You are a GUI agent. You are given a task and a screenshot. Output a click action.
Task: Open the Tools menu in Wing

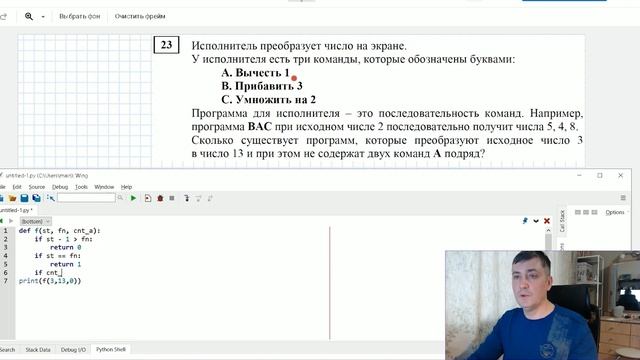81,187
